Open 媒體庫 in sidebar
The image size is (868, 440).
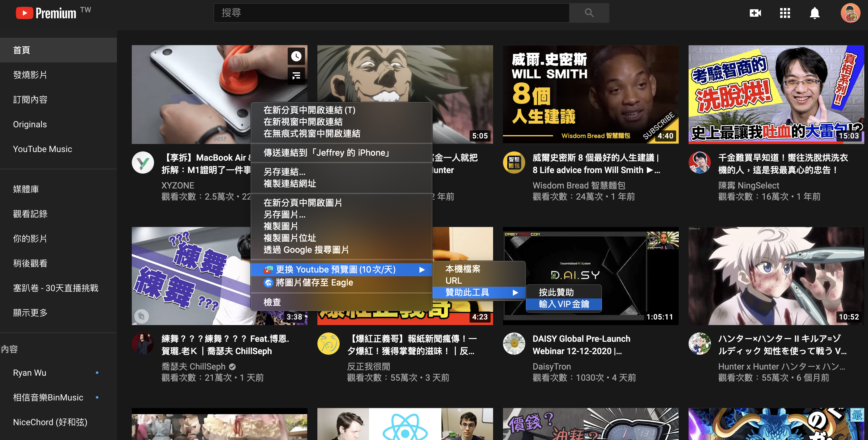58,189
